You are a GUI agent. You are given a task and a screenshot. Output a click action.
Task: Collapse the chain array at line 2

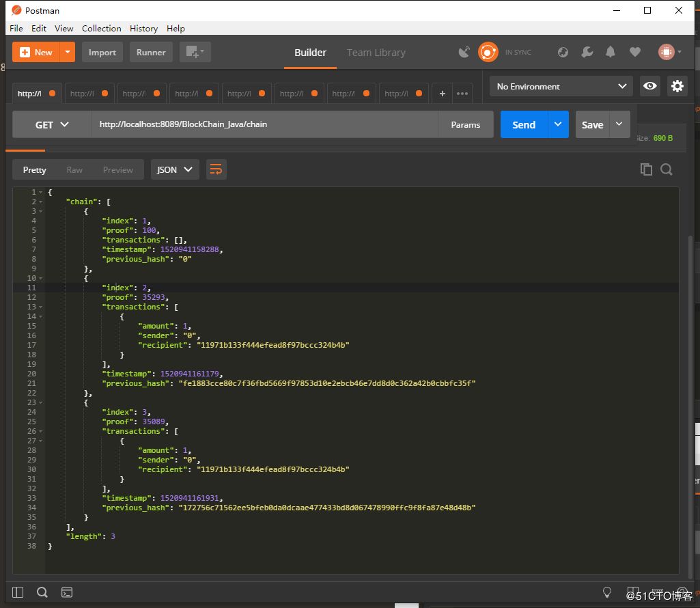pos(41,202)
